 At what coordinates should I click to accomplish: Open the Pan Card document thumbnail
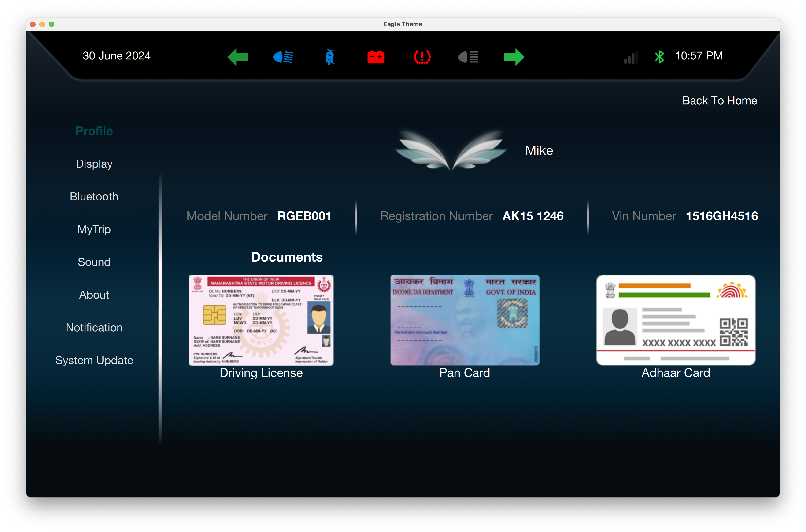(x=465, y=320)
